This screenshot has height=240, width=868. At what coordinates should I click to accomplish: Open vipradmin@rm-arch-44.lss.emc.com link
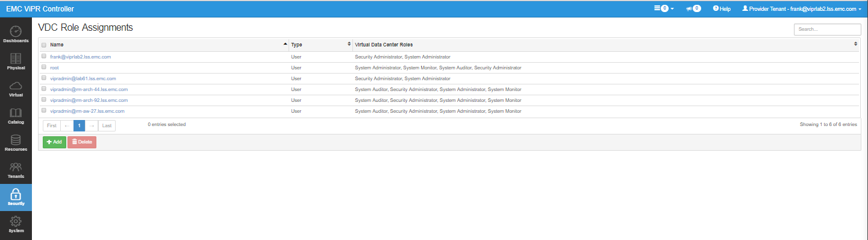[89, 89]
